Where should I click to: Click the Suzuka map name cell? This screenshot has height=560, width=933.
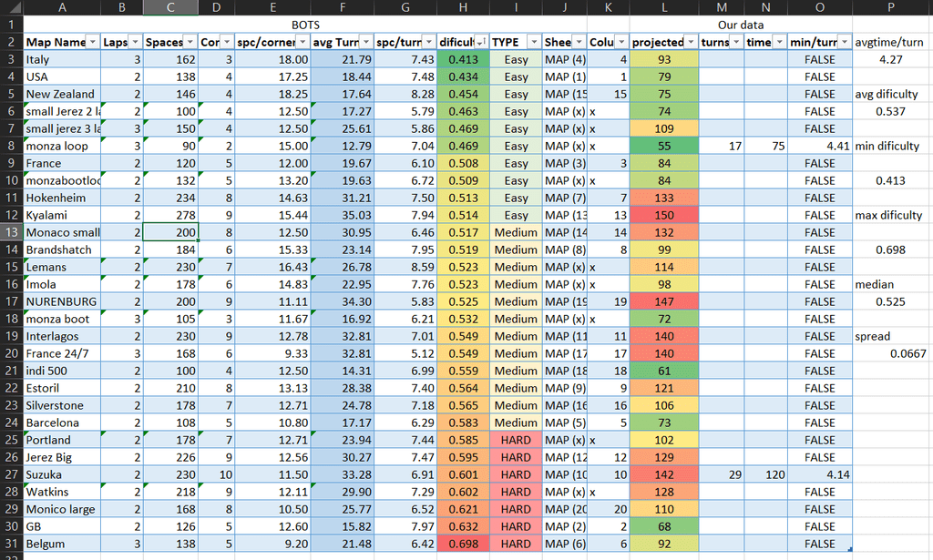62,474
